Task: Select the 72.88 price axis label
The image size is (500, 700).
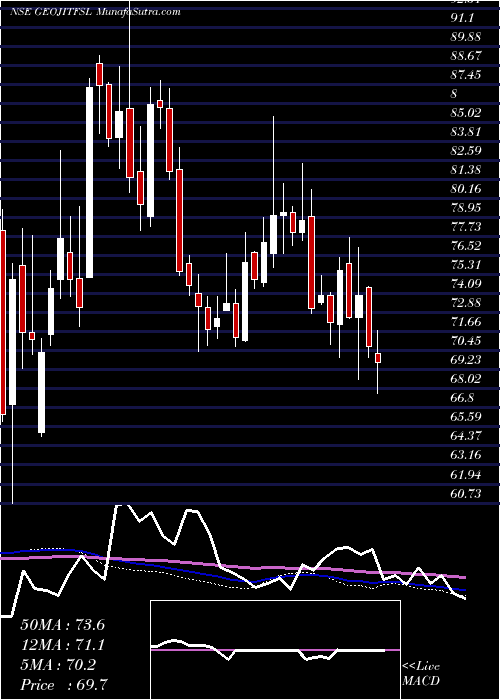Action: point(466,303)
